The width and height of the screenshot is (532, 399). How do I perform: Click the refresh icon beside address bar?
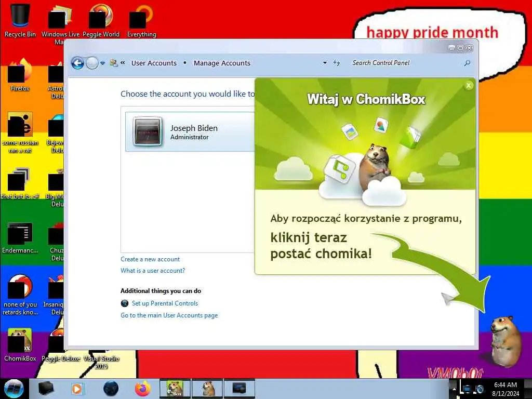[x=337, y=63]
